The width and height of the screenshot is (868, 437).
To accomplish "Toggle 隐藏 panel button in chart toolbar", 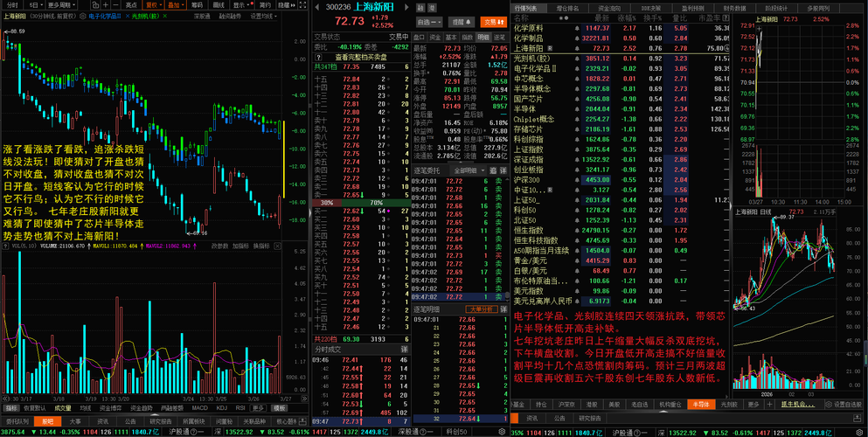I will (286, 5).
